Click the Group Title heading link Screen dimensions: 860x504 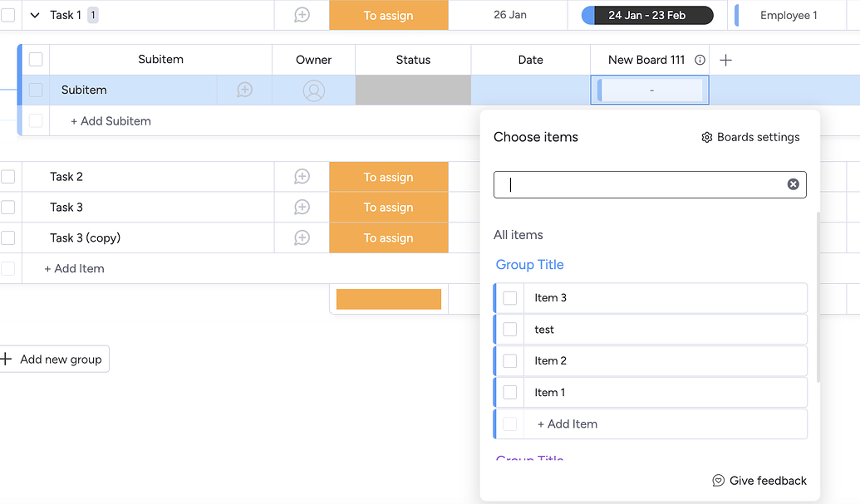pos(529,265)
